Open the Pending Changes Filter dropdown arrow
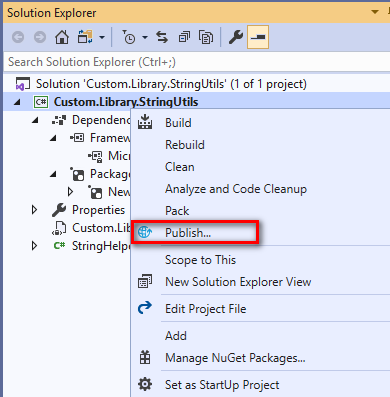Screen dimensions: 390x397 pos(145,37)
